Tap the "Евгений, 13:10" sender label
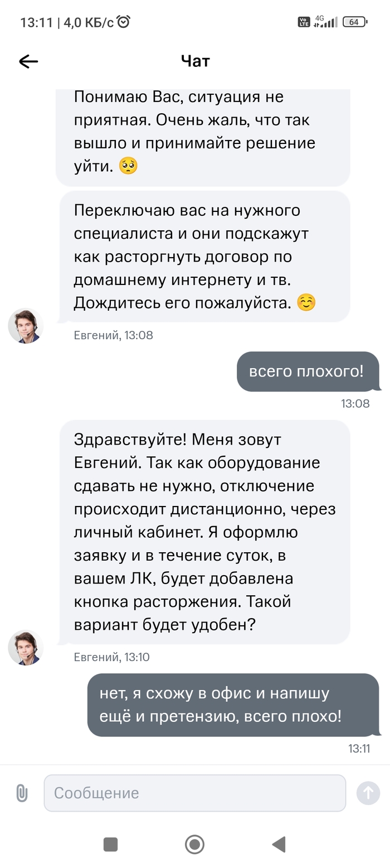Viewport: 390px width, 868px height. click(111, 657)
